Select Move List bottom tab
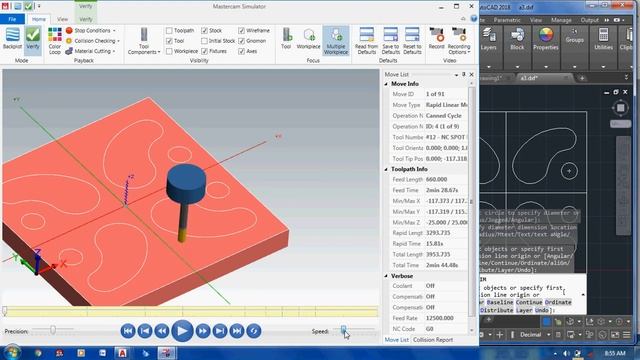Viewport: 640px width, 360px height. click(396, 340)
